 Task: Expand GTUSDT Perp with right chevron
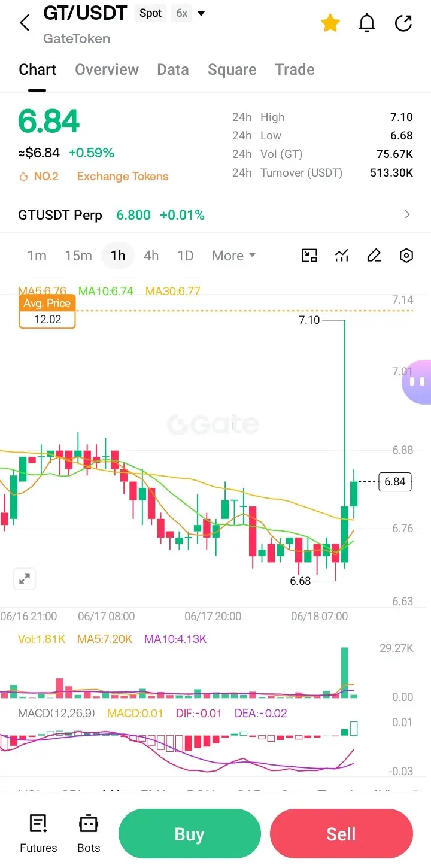pos(408,214)
